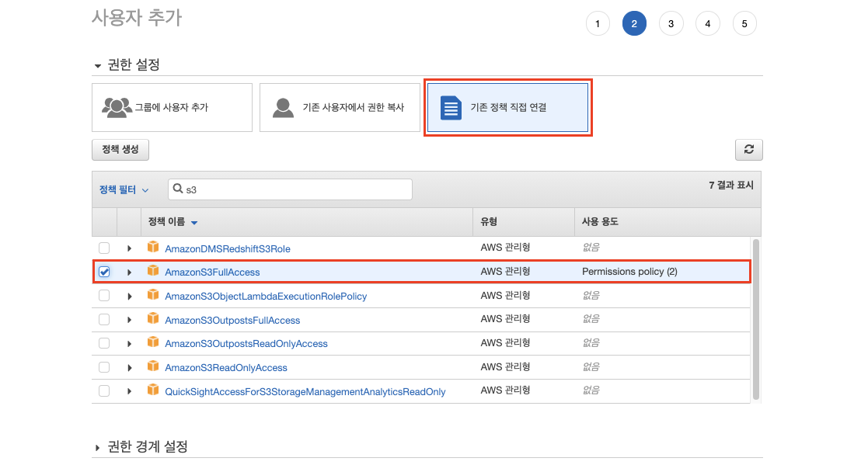Click the policy icon for QuickSightAccessForS3StorageManagementAnalyticsReadOnly

pyautogui.click(x=153, y=390)
